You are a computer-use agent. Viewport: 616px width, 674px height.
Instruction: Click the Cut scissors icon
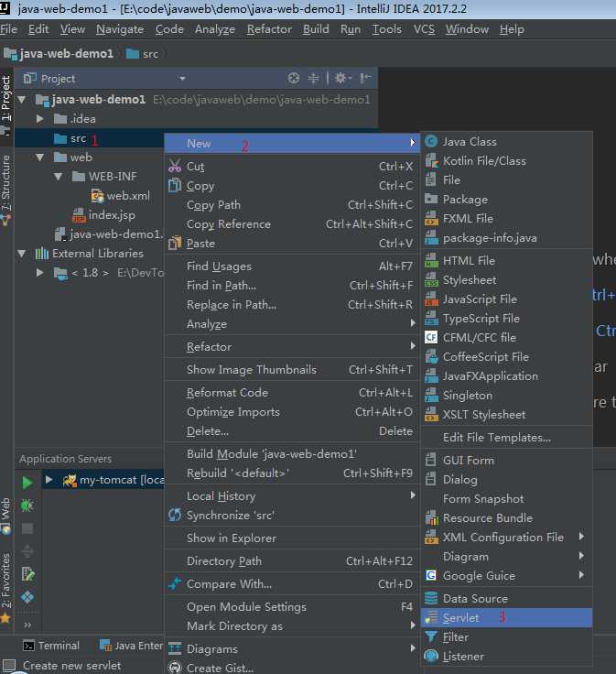coord(175,166)
